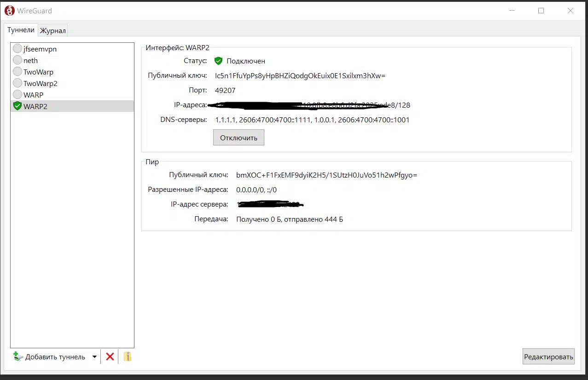Maximize the WireGuard window
588x380 pixels.
pyautogui.click(x=541, y=11)
